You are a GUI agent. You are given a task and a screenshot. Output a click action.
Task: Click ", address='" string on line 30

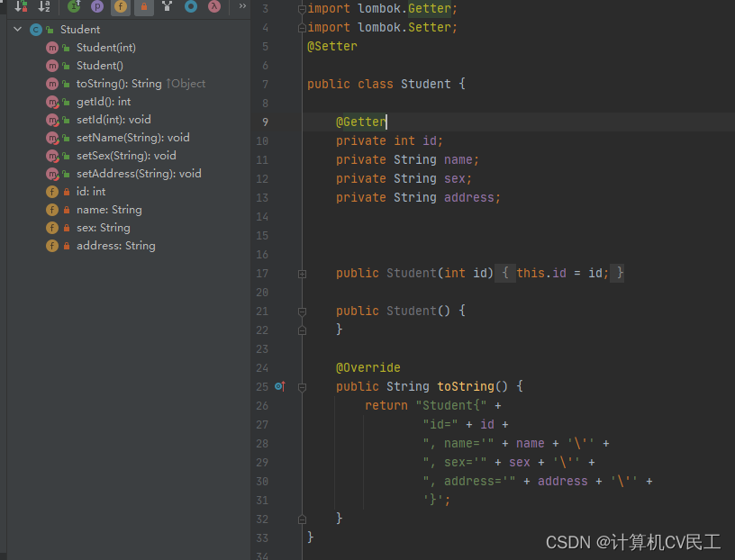click(469, 481)
